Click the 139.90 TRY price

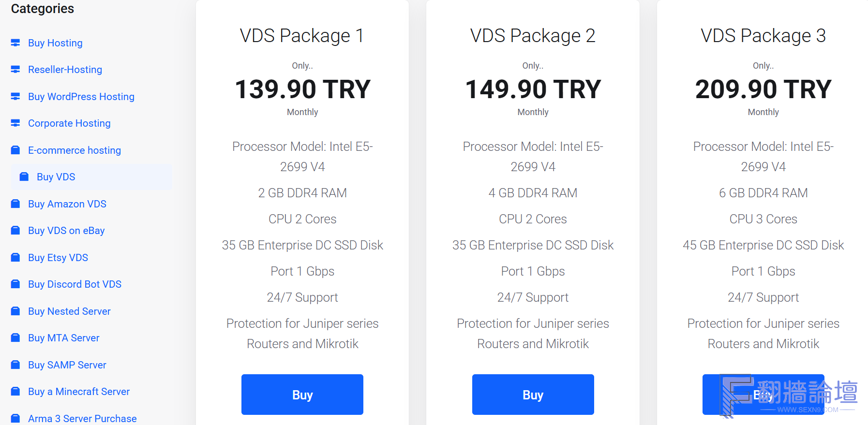302,89
